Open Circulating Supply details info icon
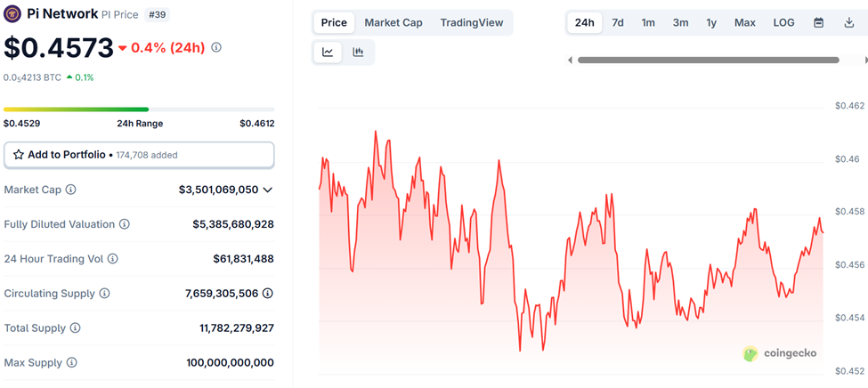868x388 pixels. click(x=268, y=294)
